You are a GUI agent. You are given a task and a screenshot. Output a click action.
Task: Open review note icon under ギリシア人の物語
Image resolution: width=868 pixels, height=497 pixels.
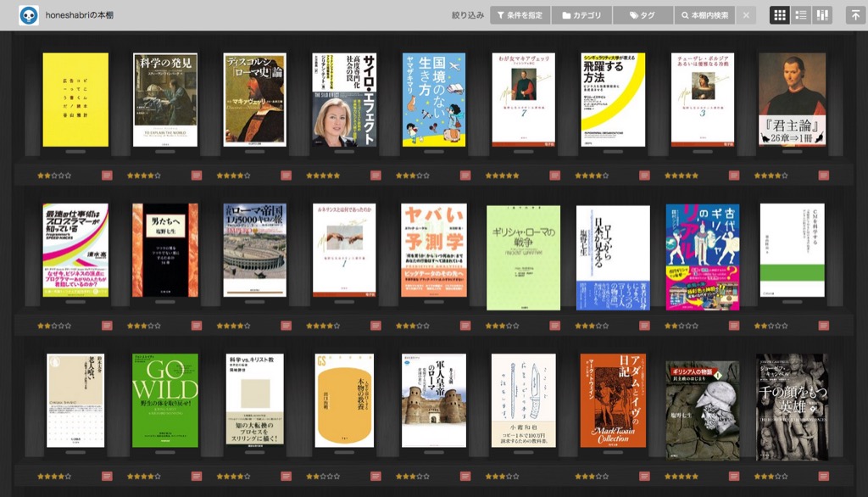(734, 476)
